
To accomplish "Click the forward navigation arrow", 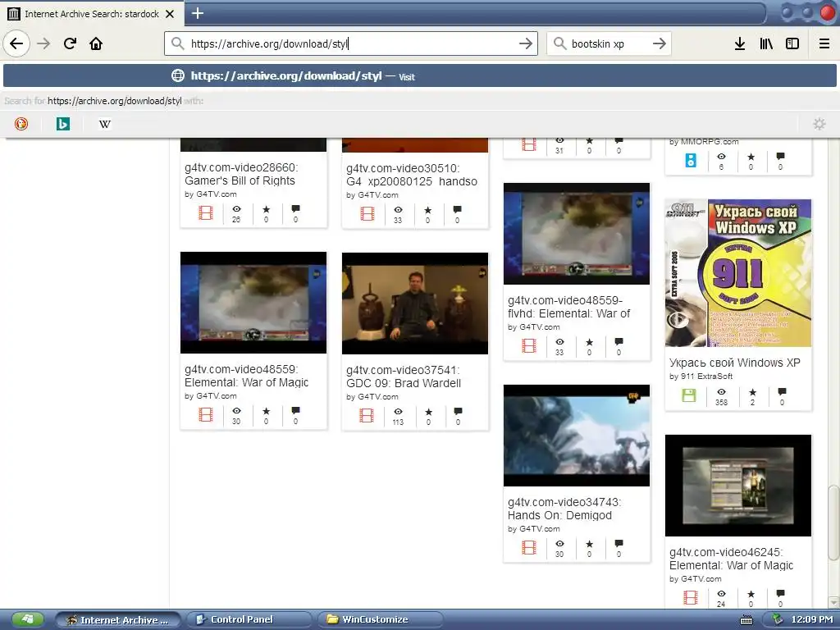I will pos(43,43).
